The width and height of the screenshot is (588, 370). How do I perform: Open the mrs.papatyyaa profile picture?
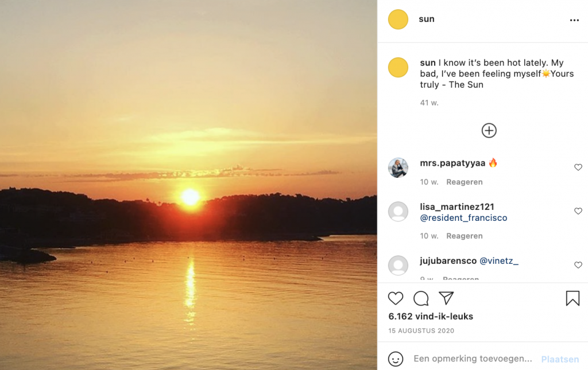(x=398, y=168)
